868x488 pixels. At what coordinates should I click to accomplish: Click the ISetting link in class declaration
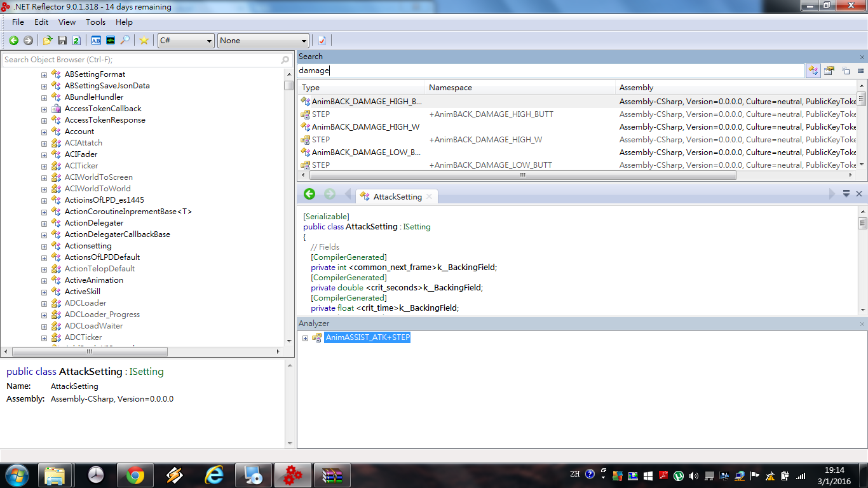416,227
